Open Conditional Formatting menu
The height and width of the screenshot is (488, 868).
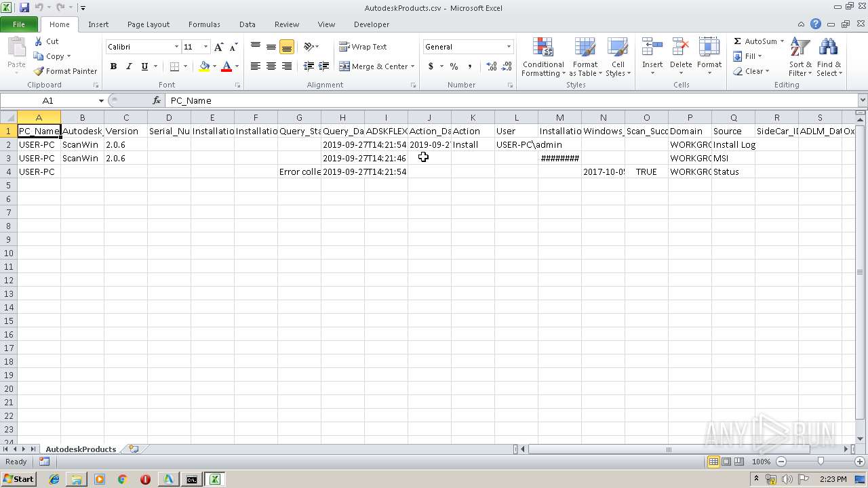coord(543,58)
